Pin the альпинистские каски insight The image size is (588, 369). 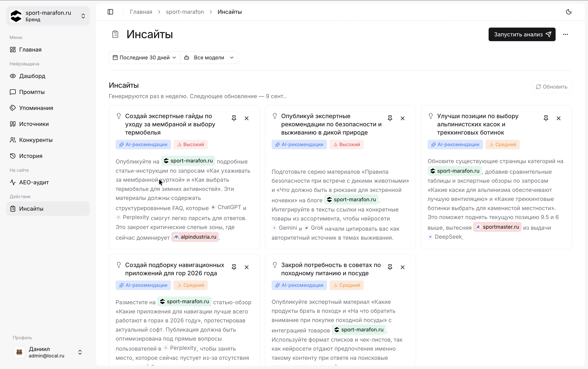point(546,118)
